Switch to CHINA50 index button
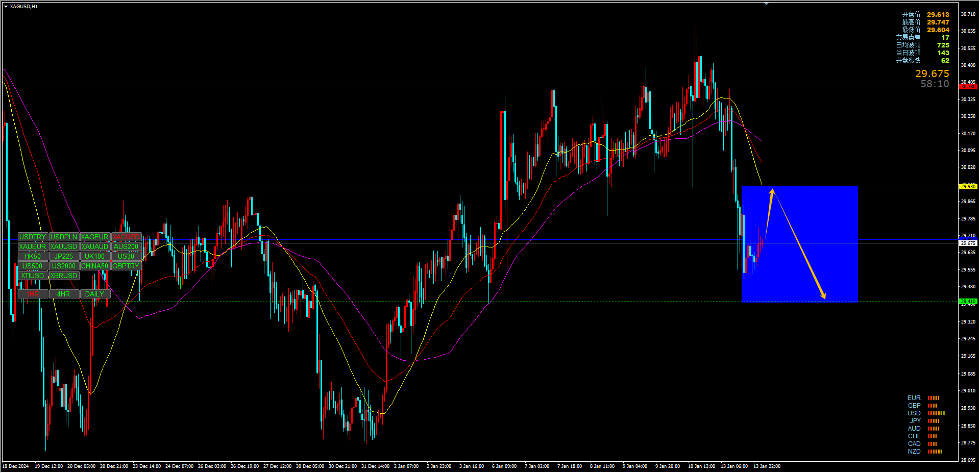980x473 pixels. (95, 266)
